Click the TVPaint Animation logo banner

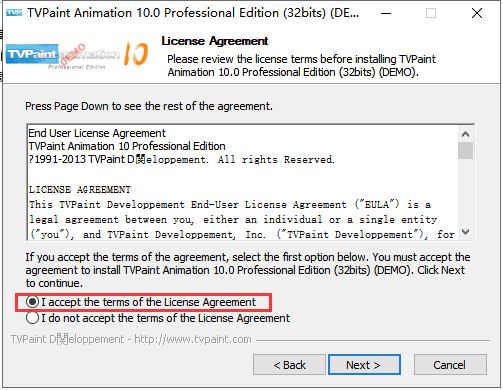click(63, 56)
